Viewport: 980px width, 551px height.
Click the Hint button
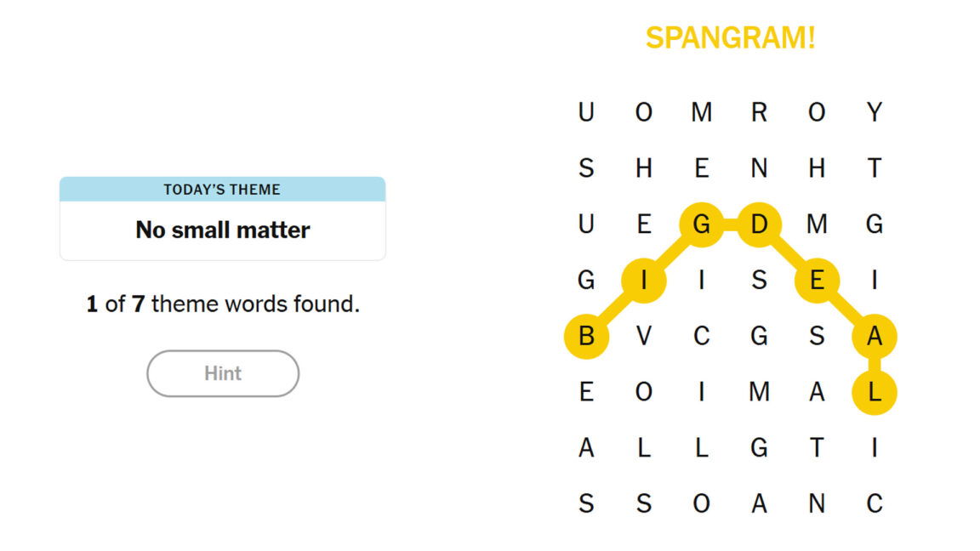point(223,373)
